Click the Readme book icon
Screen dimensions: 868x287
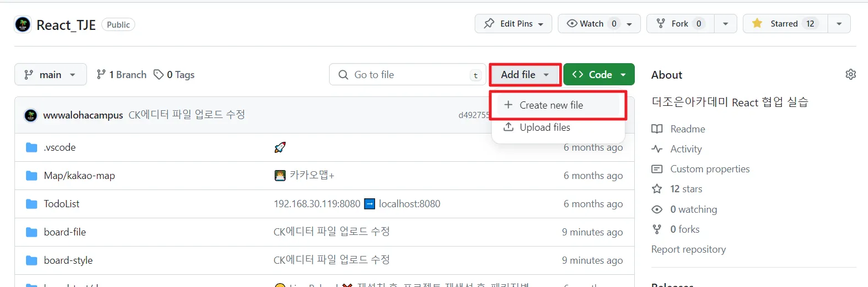pos(657,129)
